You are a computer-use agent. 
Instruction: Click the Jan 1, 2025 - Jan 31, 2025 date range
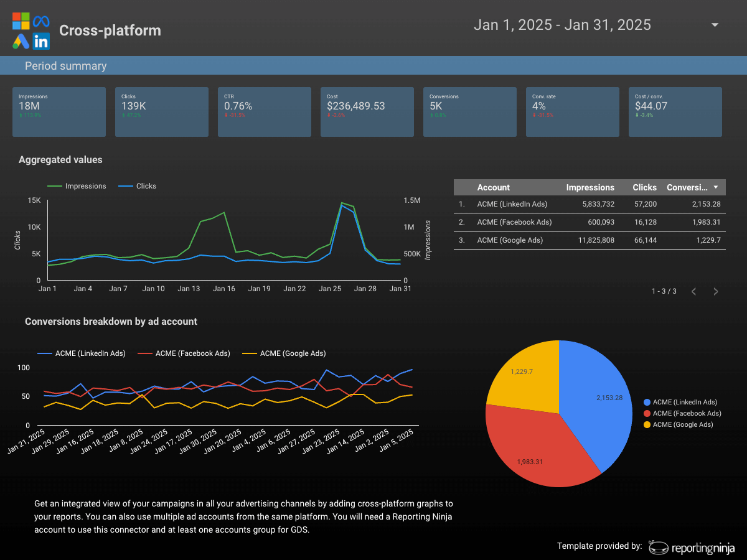pos(562,25)
